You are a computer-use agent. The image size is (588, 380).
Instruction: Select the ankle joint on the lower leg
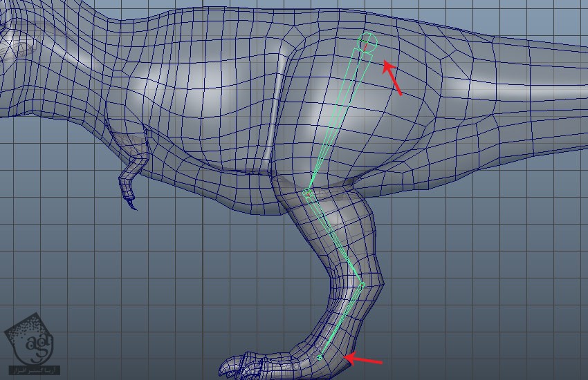[x=361, y=284]
